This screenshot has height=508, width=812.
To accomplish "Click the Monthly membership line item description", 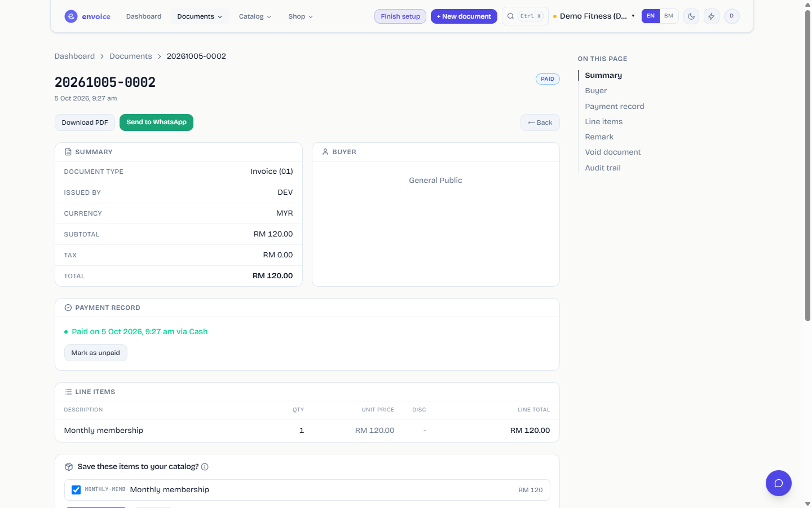I will pyautogui.click(x=104, y=430).
